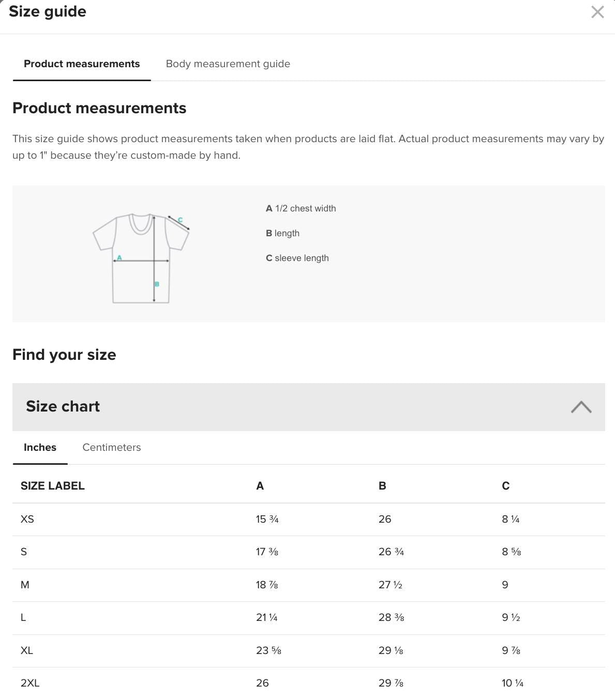Viewport: 615px width, 700px height.
Task: Select the Inches unit tab
Action: [40, 448]
